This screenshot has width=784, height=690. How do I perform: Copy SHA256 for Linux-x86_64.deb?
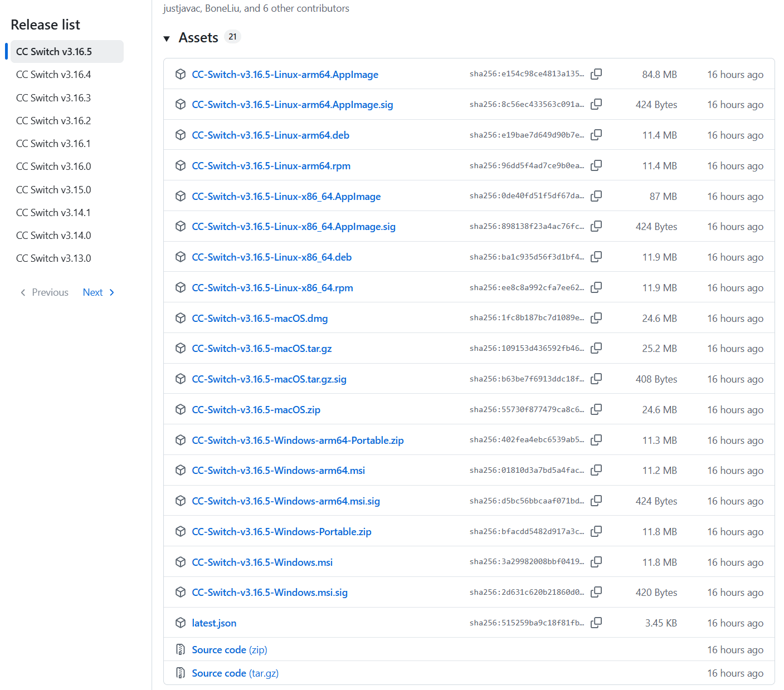[x=596, y=257]
